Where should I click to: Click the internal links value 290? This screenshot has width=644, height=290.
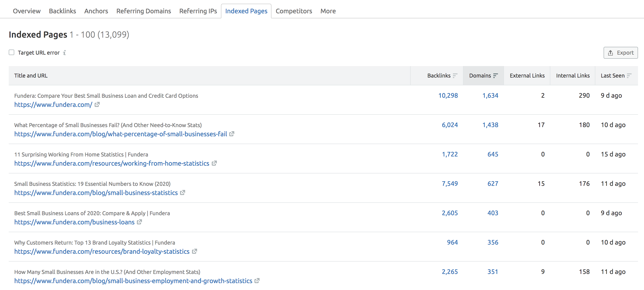point(584,95)
